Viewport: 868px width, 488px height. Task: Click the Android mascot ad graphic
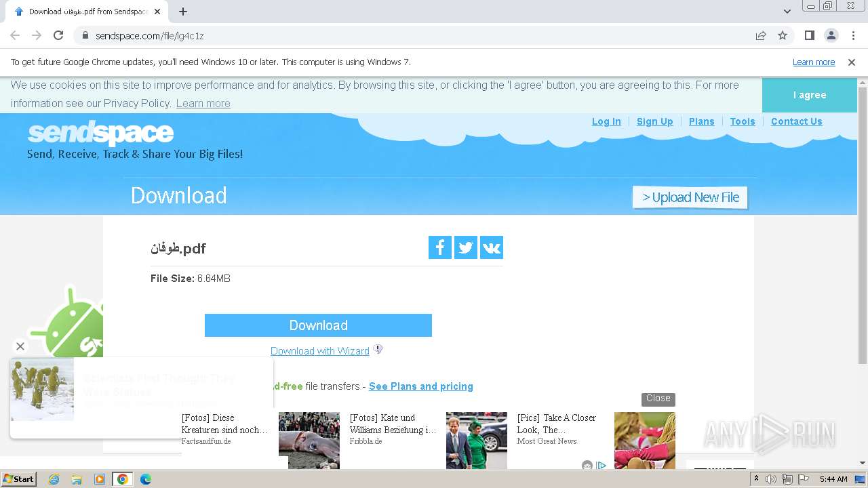[x=68, y=322]
